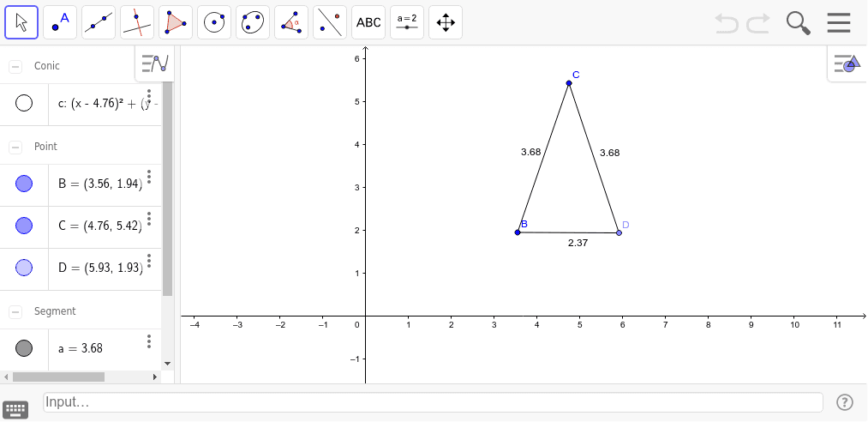Click the Redo arrow

click(x=757, y=23)
